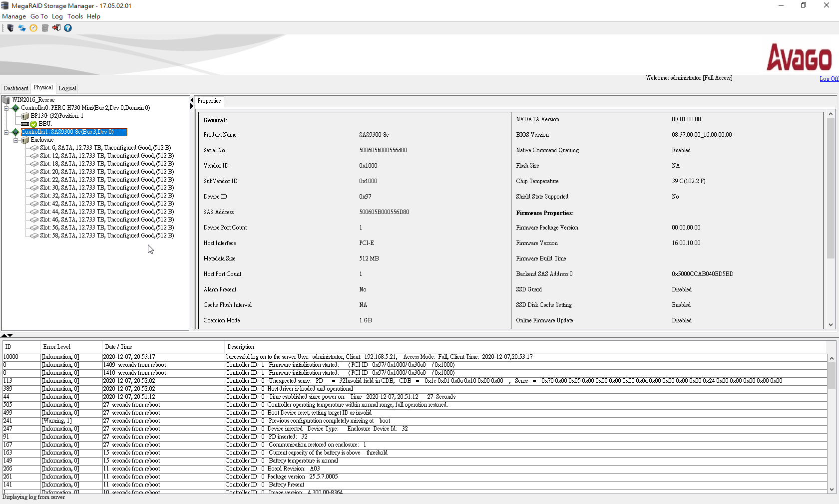Click the Date / Time column header
Viewport: 839px width, 504px height.
click(118, 347)
